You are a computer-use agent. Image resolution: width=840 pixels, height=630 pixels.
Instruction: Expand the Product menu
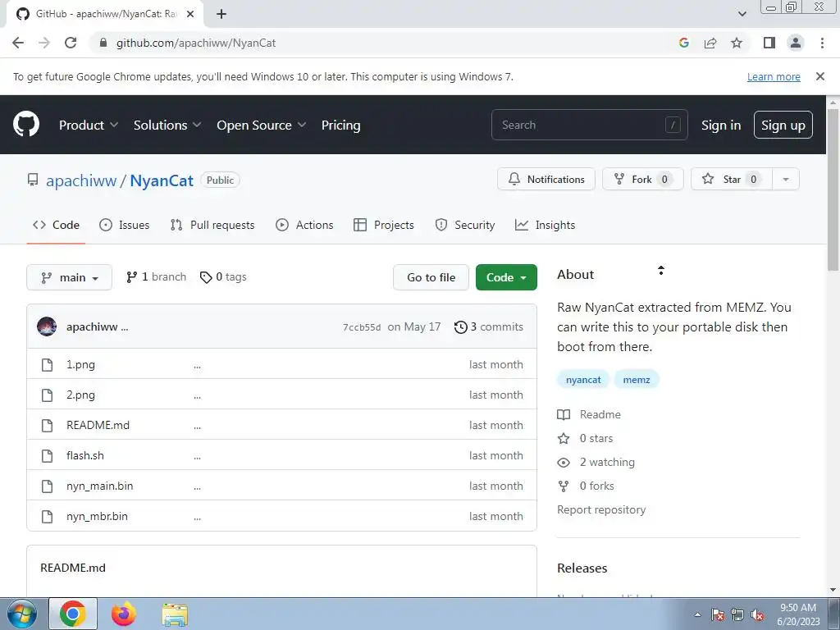pos(89,125)
